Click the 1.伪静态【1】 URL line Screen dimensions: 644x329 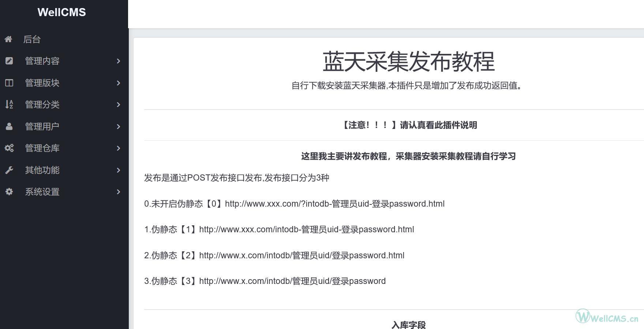click(x=279, y=230)
